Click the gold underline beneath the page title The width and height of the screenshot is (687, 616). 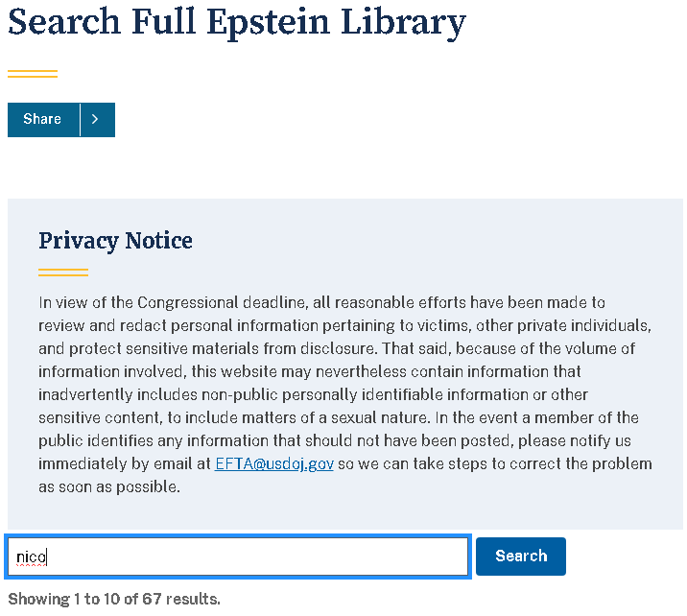click(x=33, y=74)
